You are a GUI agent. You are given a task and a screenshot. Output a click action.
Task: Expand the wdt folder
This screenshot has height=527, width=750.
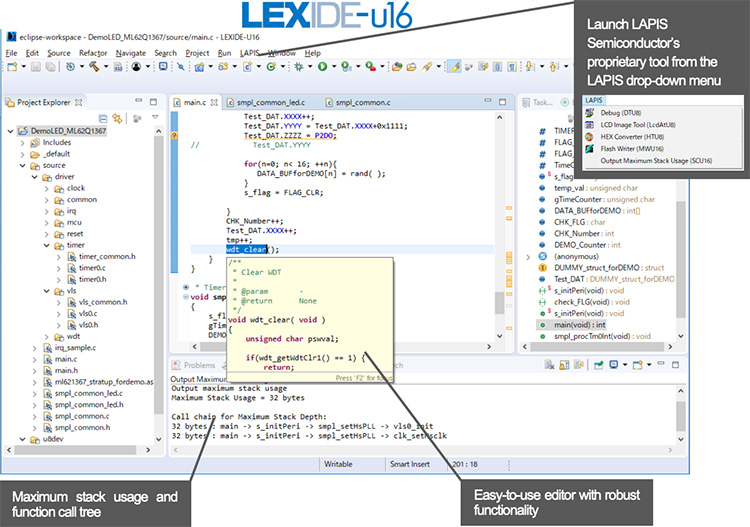46,337
